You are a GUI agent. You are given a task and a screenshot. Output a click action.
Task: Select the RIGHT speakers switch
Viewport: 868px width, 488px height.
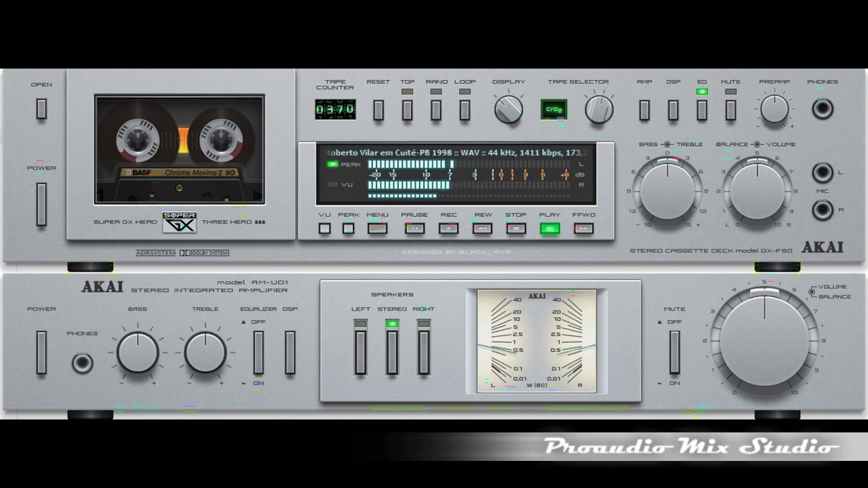coord(424,352)
